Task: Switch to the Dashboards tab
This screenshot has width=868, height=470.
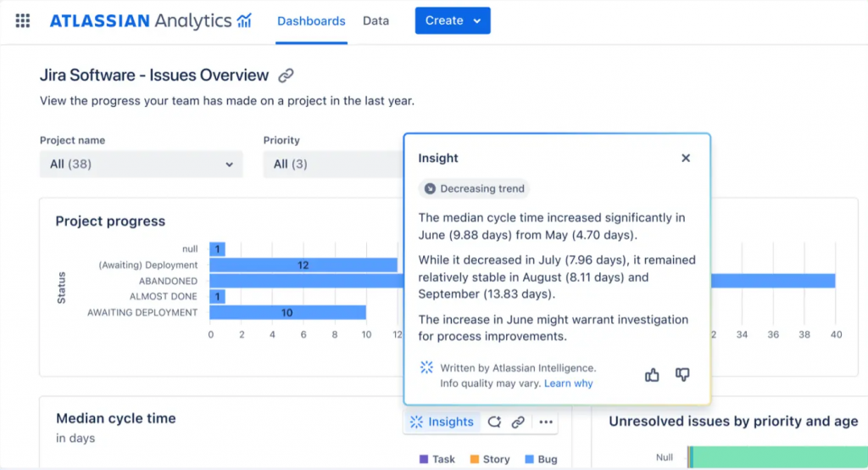Action: [311, 21]
